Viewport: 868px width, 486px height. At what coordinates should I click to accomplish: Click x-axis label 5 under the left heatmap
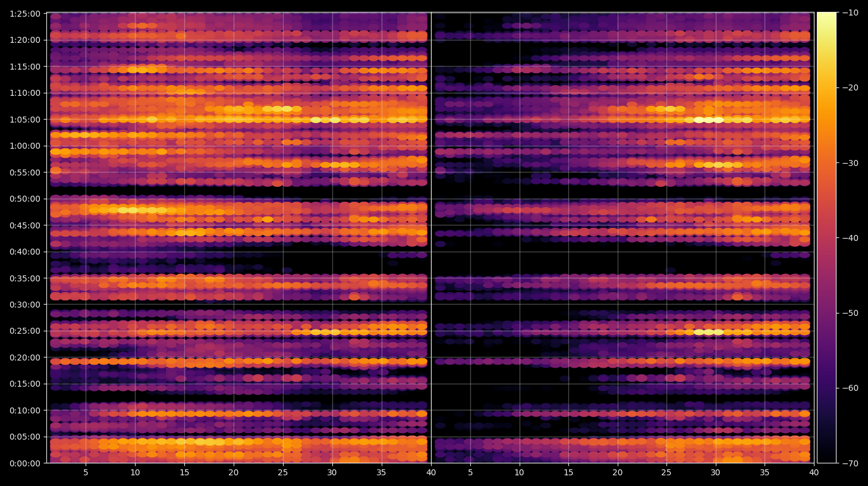86,473
